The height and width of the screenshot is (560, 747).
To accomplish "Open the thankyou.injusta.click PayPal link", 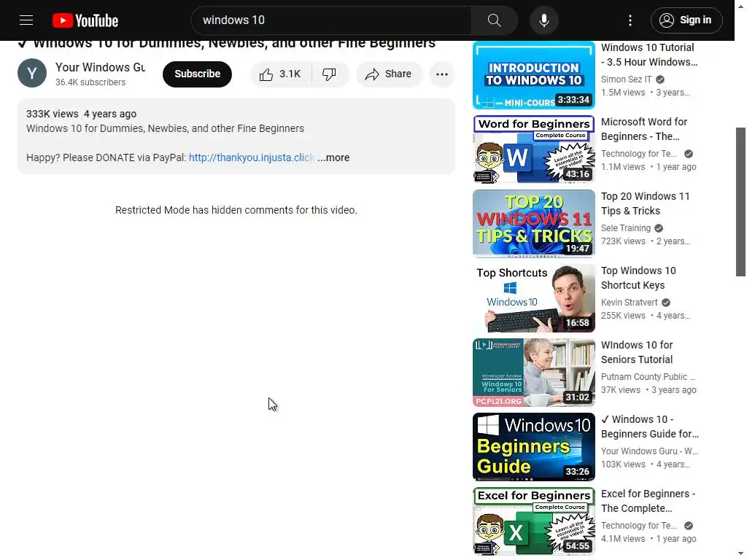I will click(251, 157).
